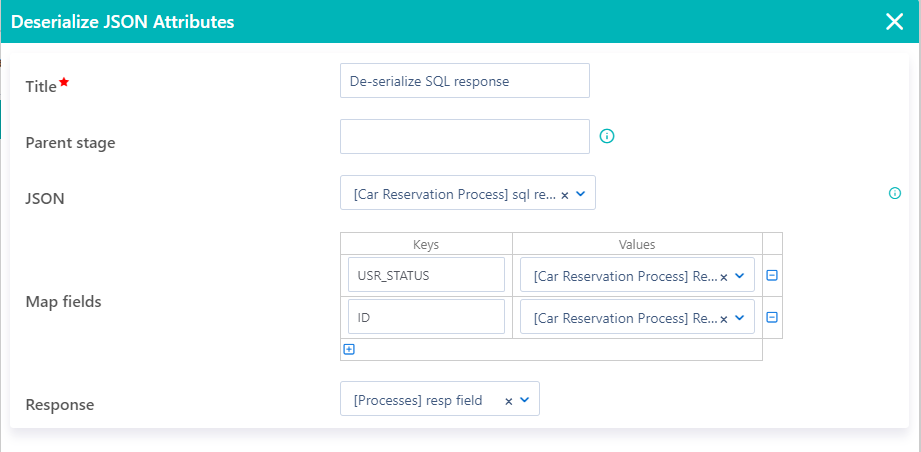Click the JSON label
This screenshot has height=452, width=921.
[x=45, y=199]
